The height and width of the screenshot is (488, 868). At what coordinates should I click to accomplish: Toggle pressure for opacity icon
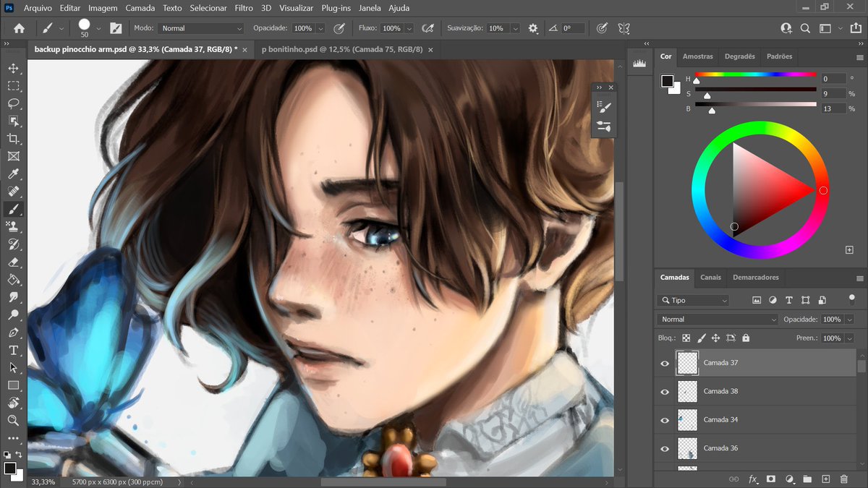point(339,28)
